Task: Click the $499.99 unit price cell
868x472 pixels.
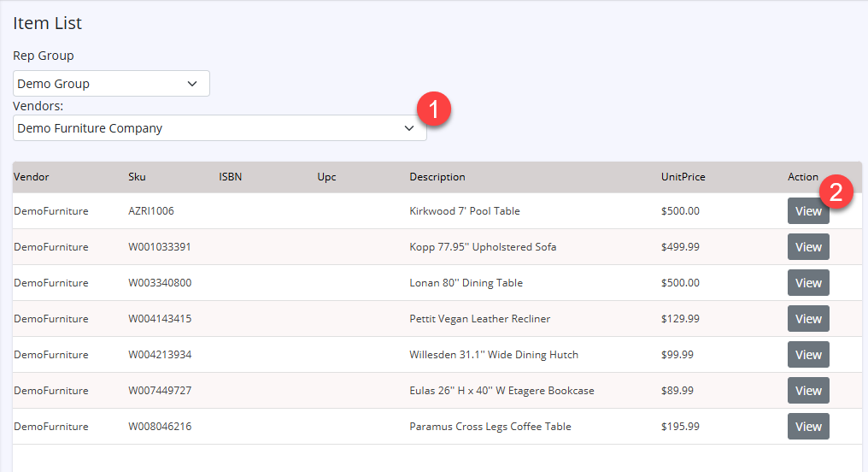Action: coord(680,247)
